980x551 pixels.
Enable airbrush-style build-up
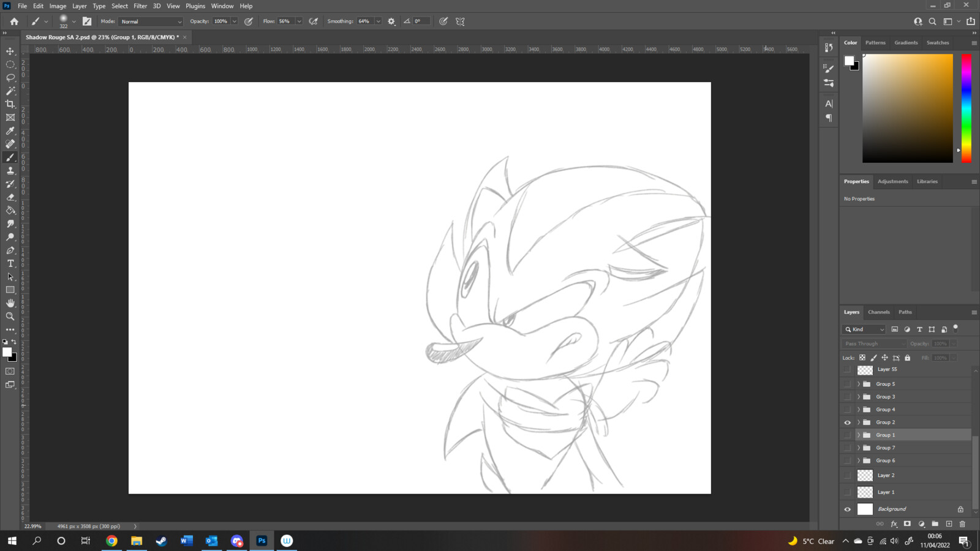tap(314, 21)
